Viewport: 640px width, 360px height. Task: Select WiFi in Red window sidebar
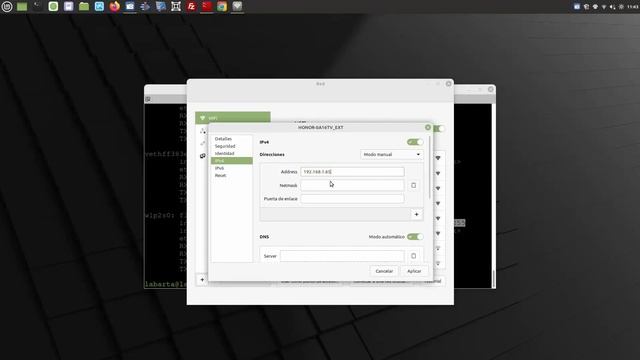[x=233, y=118]
